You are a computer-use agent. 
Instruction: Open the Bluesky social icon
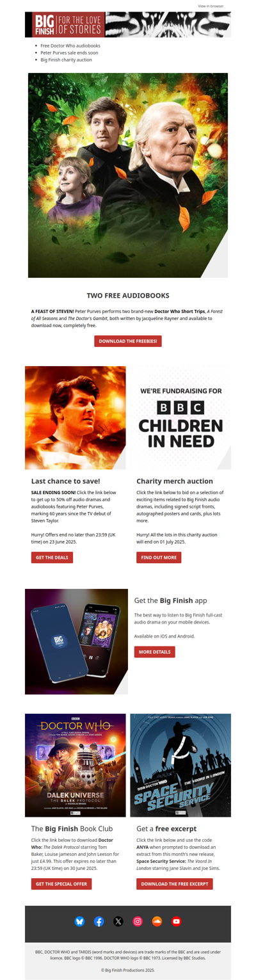79,921
